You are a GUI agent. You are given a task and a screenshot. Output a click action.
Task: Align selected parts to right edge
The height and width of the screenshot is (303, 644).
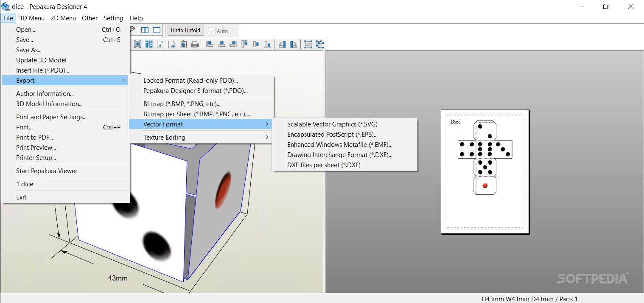tap(232, 44)
